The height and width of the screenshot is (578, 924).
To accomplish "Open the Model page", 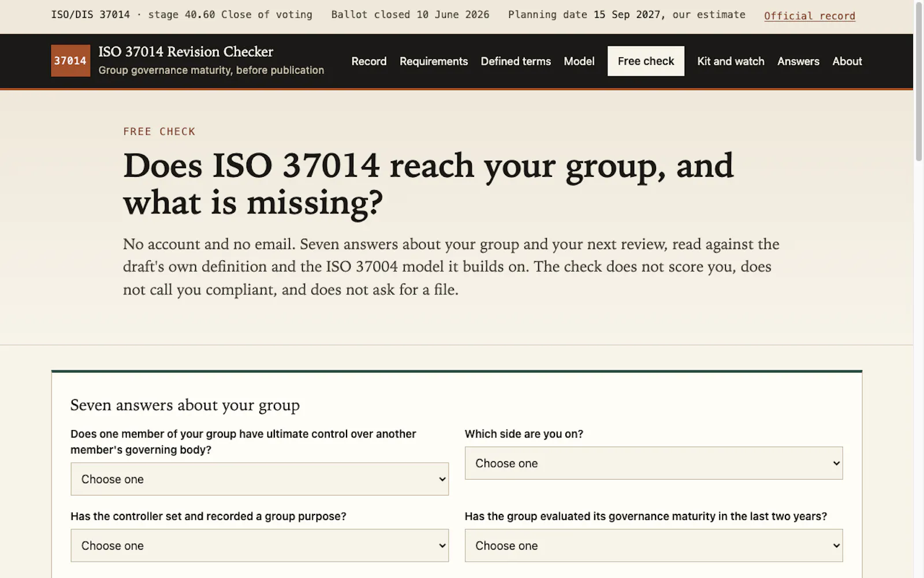I will tap(579, 61).
